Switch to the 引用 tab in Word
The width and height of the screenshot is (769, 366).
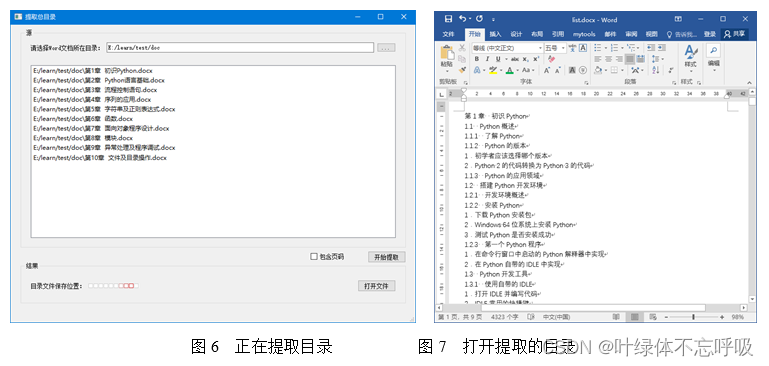(558, 34)
